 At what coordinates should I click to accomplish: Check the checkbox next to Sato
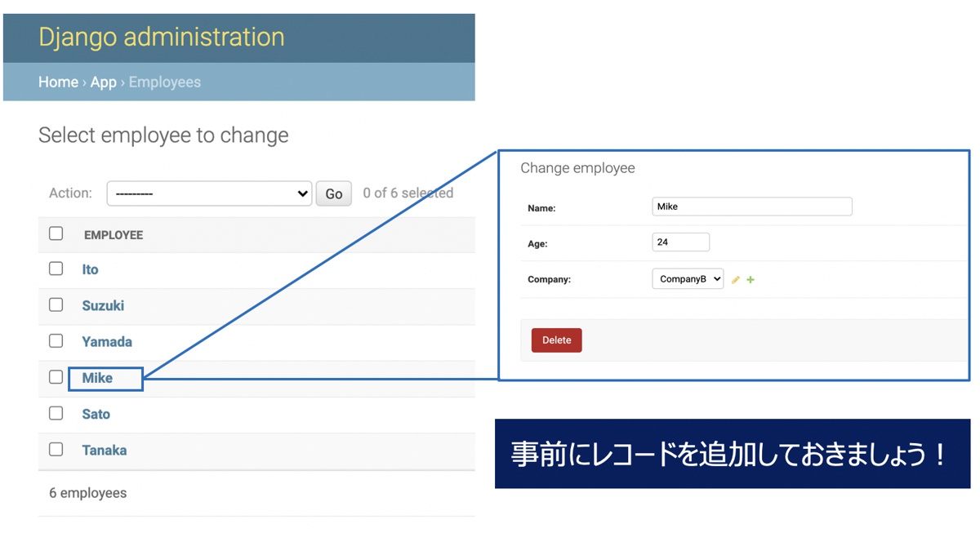pyautogui.click(x=56, y=413)
